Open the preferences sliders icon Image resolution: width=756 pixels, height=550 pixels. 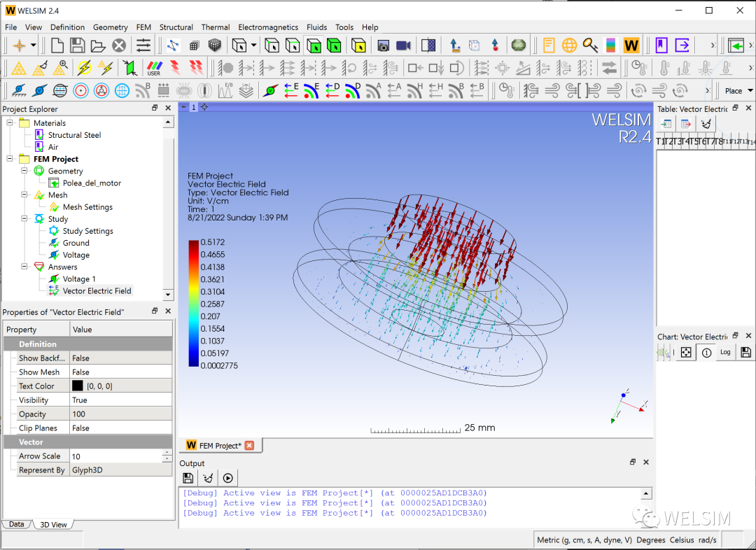pyautogui.click(x=143, y=45)
